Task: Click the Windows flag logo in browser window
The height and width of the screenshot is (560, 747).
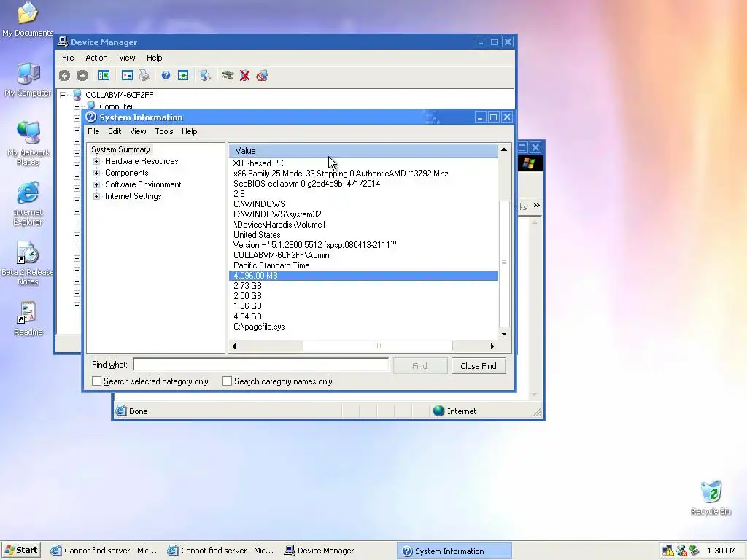Action: pyautogui.click(x=529, y=163)
